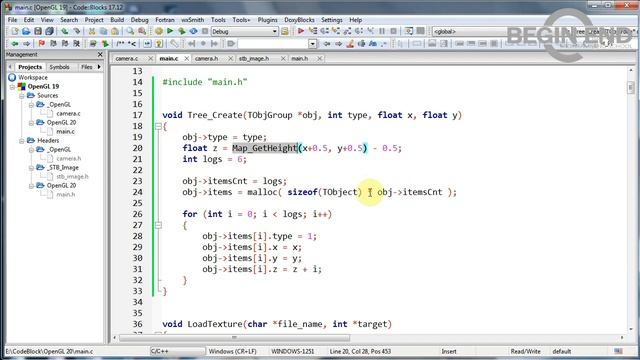Open Find using the magnifier icon
This screenshot has width=640, height=360.
[130, 31]
